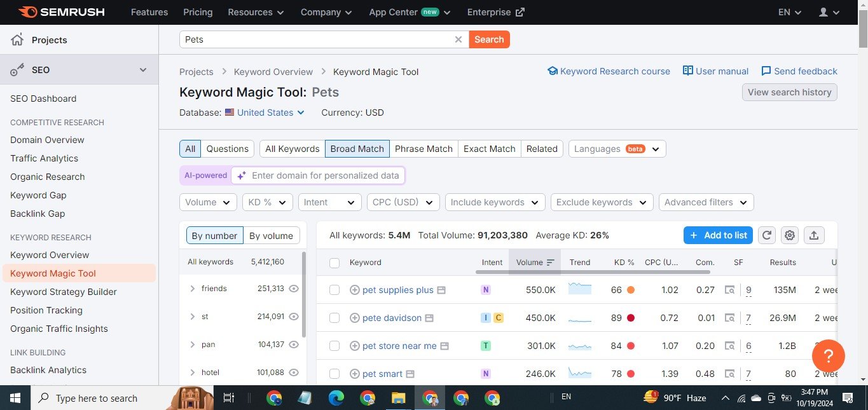View SERP features icon for pet smart
Screen dimensions: 868x410
click(x=731, y=374)
